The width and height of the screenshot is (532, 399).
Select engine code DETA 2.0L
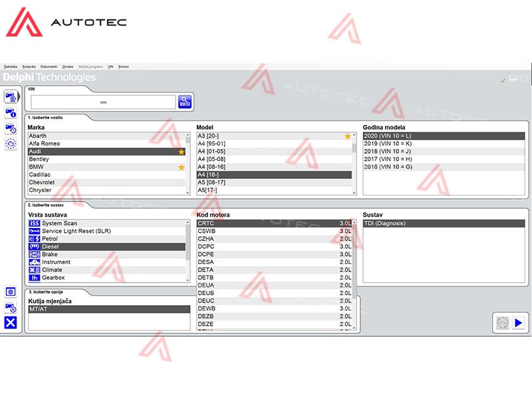pyautogui.click(x=274, y=270)
